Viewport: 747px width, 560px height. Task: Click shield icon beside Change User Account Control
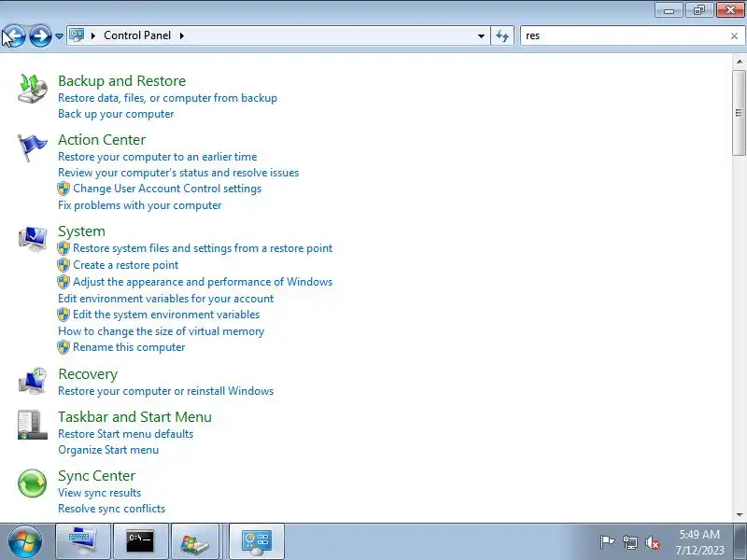(x=63, y=189)
